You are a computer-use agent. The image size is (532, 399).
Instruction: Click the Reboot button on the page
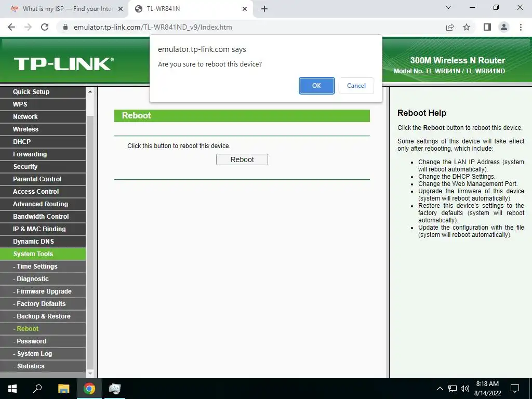click(242, 159)
